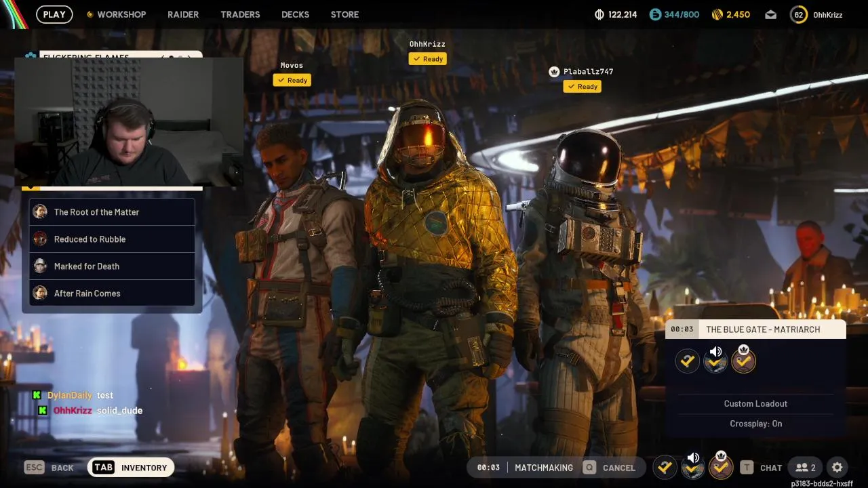Open the level 62 profile badge
The width and height of the screenshot is (868, 488).
pos(799,14)
